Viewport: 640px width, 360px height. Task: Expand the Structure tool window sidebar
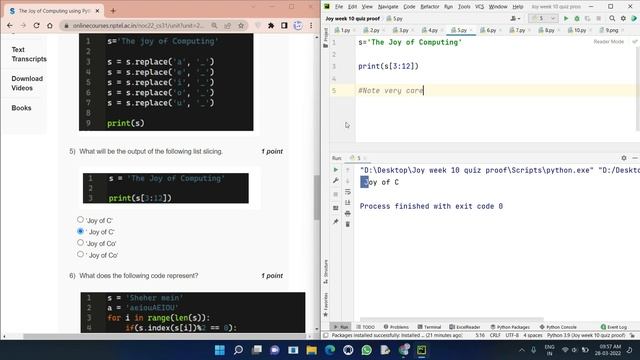tap(325, 272)
